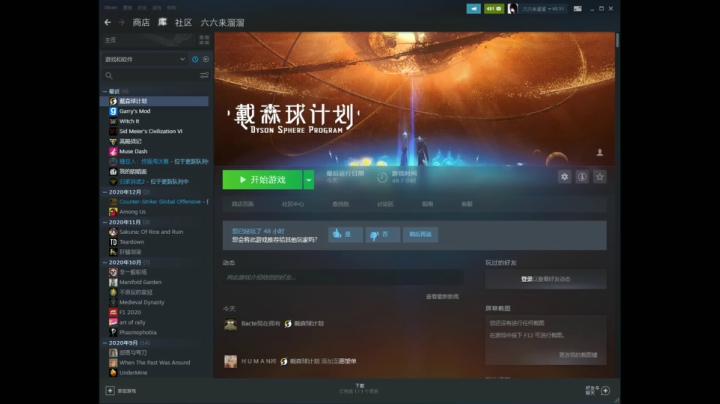The image size is (720, 404).
Task: Open the 商店页面 store page tab
Action: [x=243, y=204]
